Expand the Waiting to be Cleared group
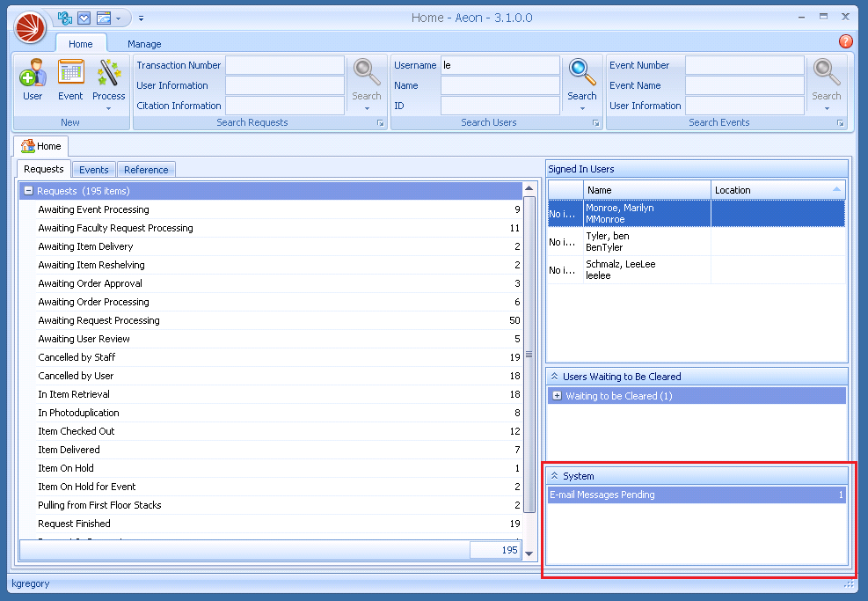This screenshot has height=601, width=868. click(x=557, y=396)
